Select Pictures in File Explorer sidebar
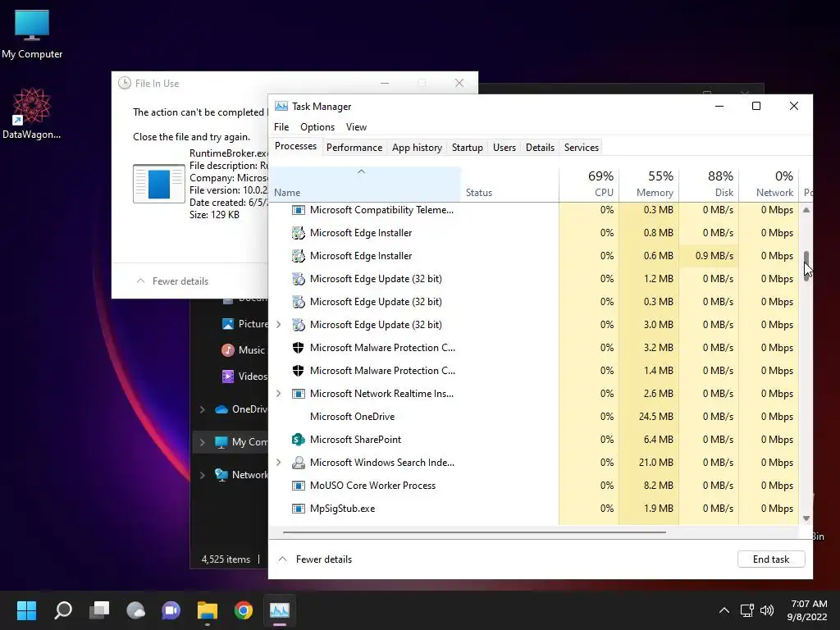The width and height of the screenshot is (840, 630). [x=244, y=323]
